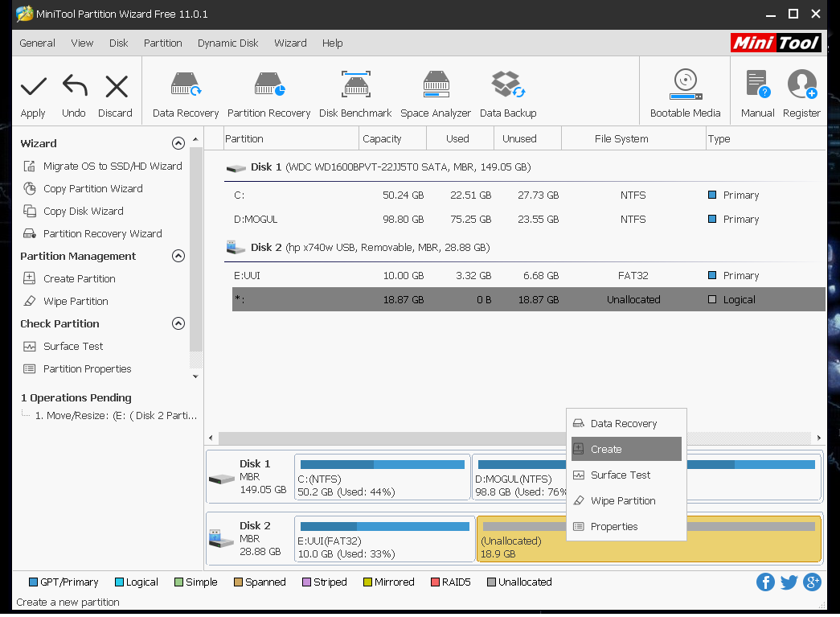Screen dimensions: 840x617
Task: Sort by Partition column header
Action: (291, 139)
